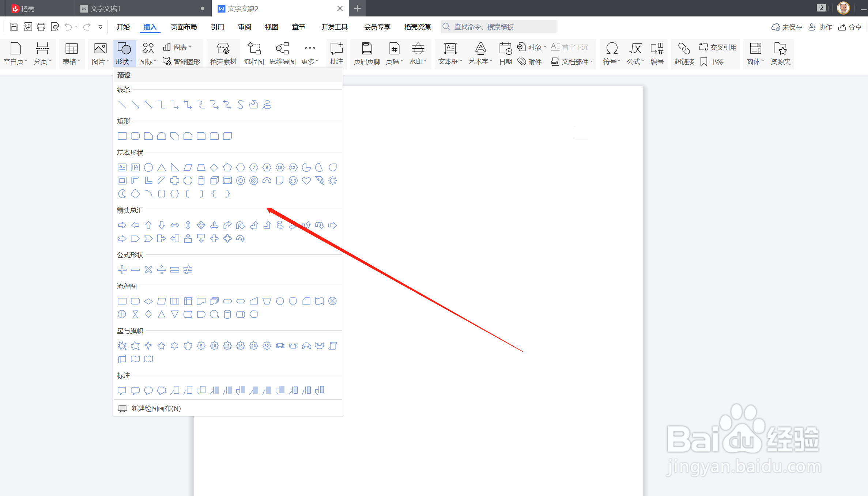Open 稻壳素材 materials library
This screenshot has width=868, height=496.
click(223, 53)
